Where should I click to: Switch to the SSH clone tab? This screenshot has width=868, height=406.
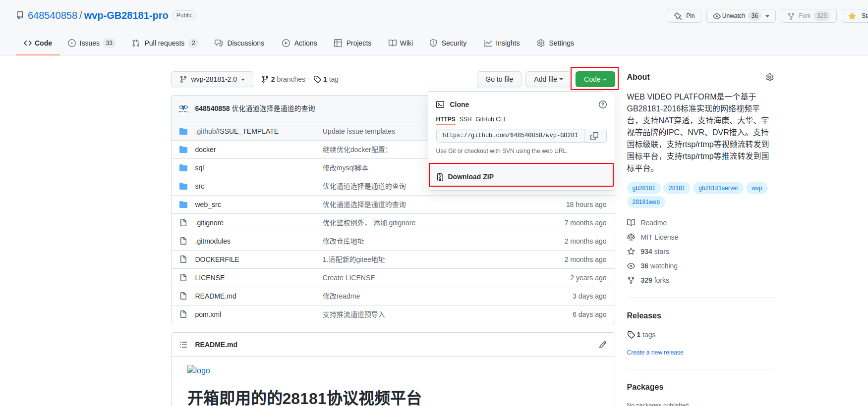465,119
